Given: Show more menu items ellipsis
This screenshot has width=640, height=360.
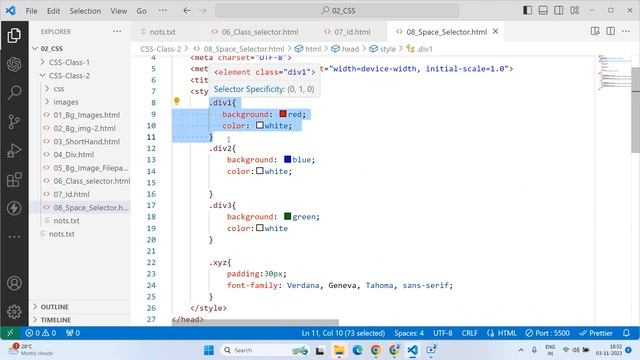Looking at the screenshot, I should 162,11.
